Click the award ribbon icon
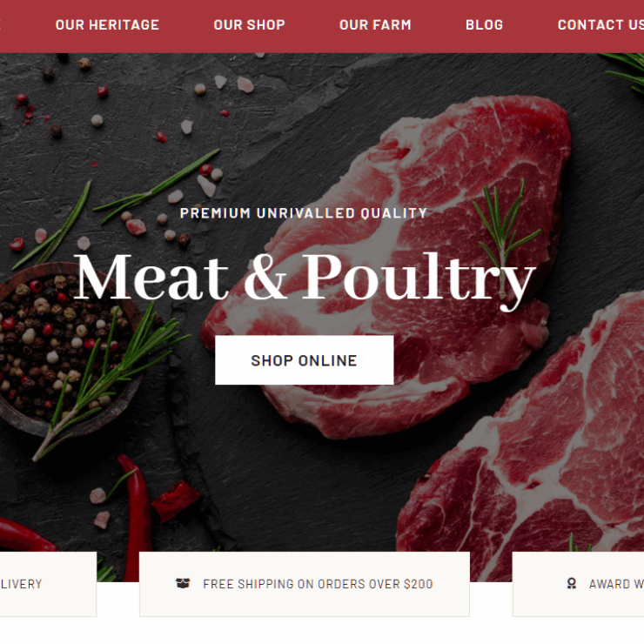644x644 pixels. [571, 583]
